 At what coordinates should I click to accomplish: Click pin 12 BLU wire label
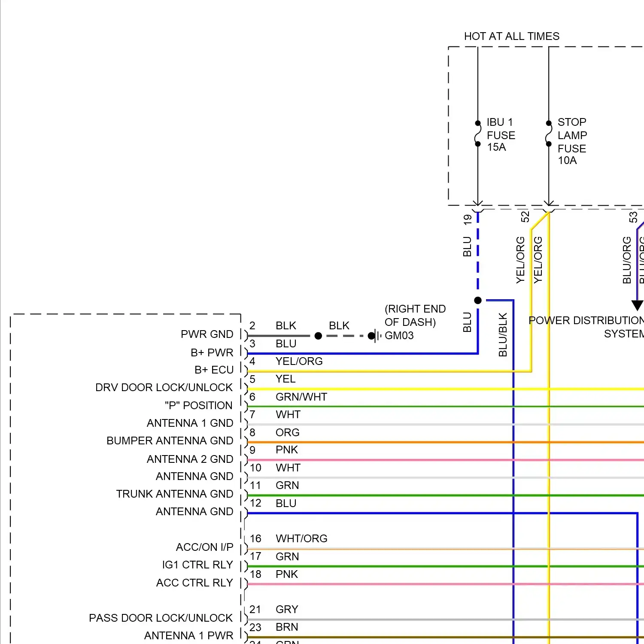pos(286,504)
